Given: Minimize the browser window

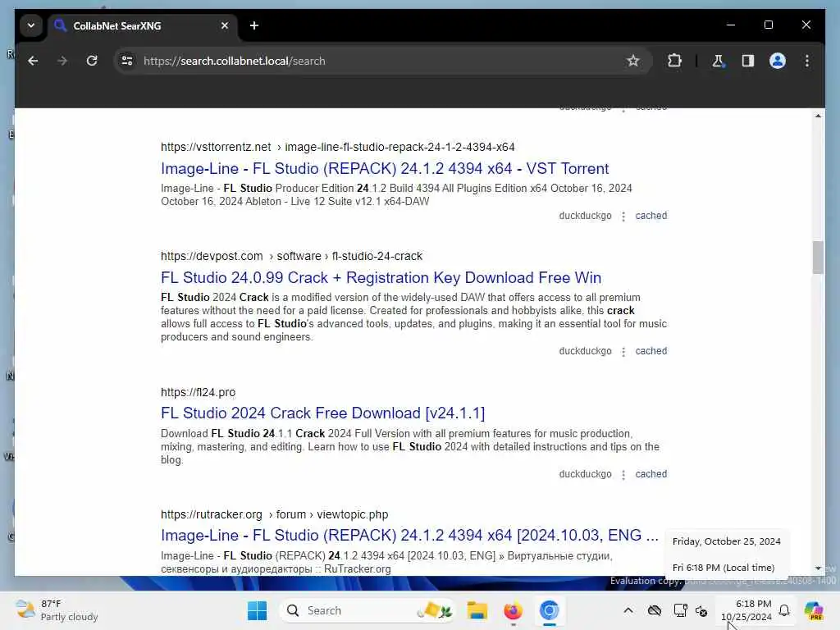Looking at the screenshot, I should (731, 25).
